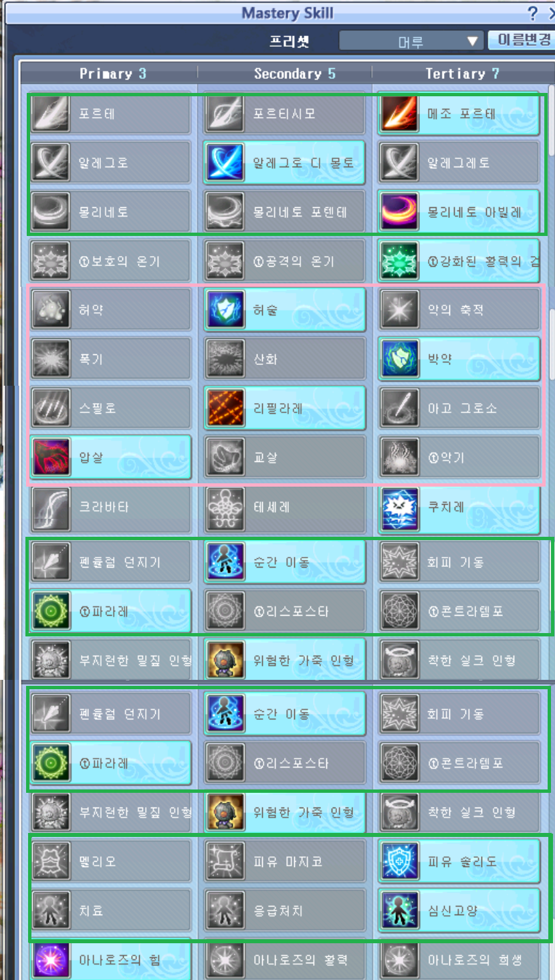The image size is (555, 980).
Task: Choose the 몰리네토 아빌레 swirl skill icon
Action: 400,212
